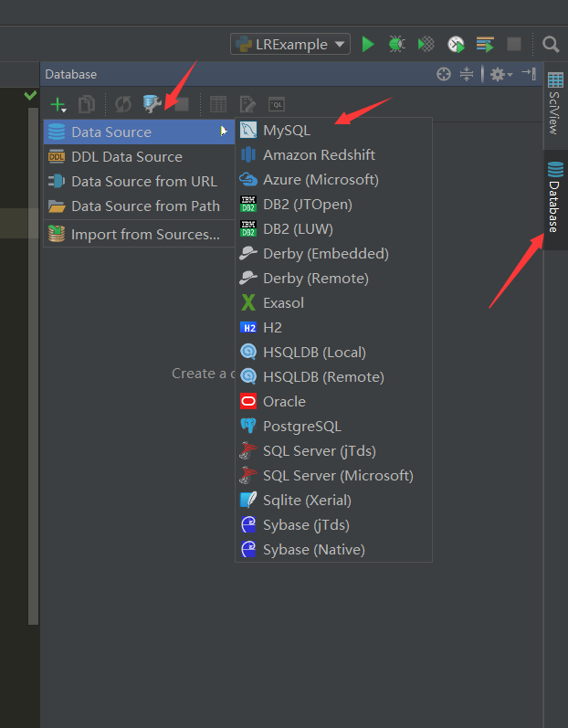The width and height of the screenshot is (568, 728).
Task: Click the collapse all icon in Database header
Action: pos(467,74)
